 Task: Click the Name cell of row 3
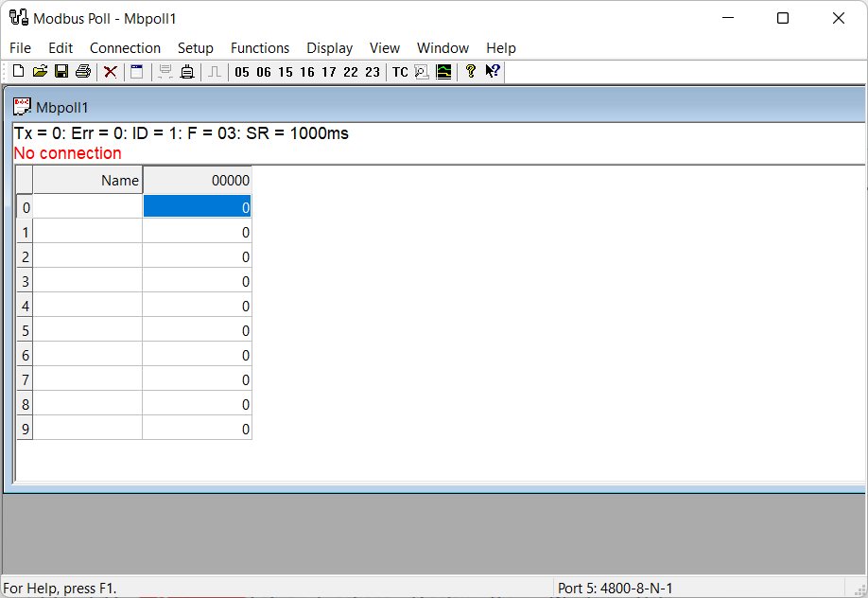[88, 280]
